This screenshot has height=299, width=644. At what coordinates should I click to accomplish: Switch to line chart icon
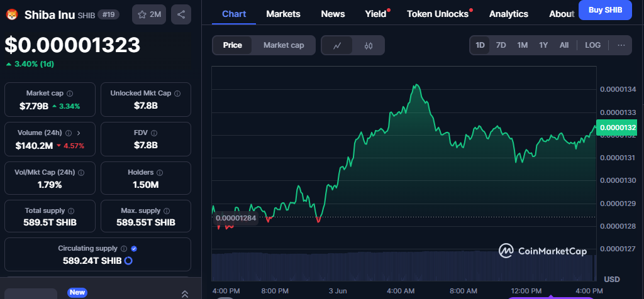click(337, 45)
